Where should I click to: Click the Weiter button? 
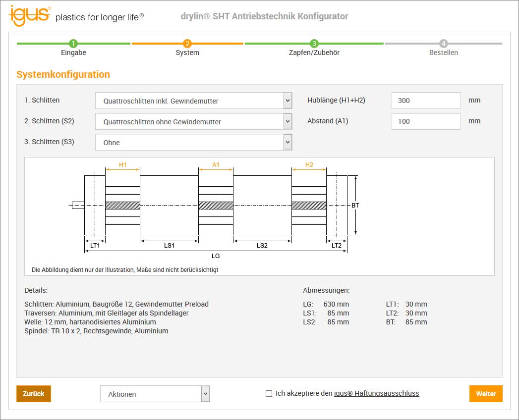[x=485, y=394]
